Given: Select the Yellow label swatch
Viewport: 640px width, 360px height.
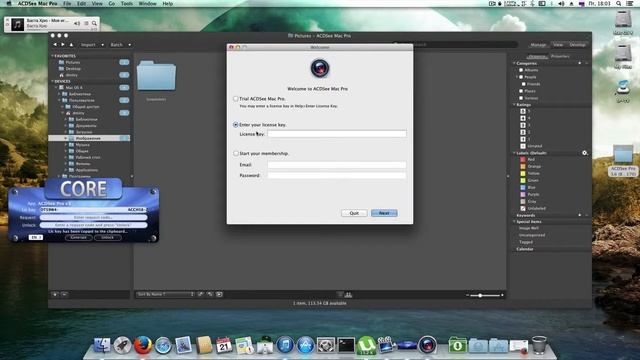Looking at the screenshot, I should [x=523, y=173].
